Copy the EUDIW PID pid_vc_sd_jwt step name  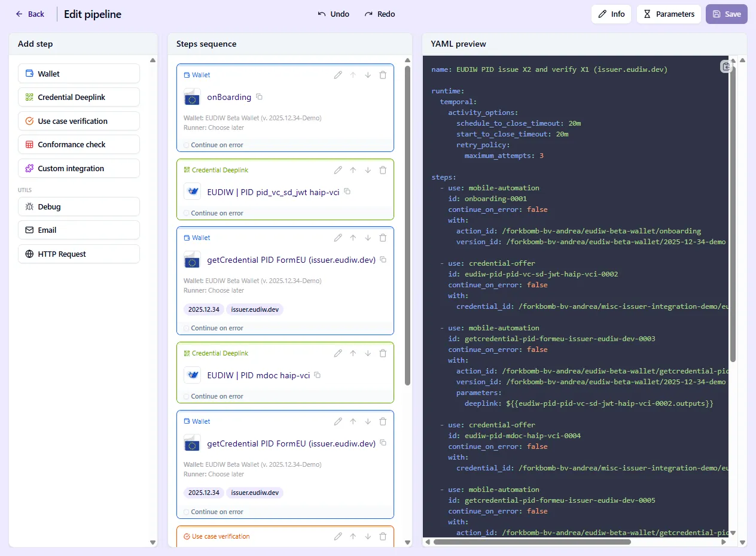coord(347,192)
